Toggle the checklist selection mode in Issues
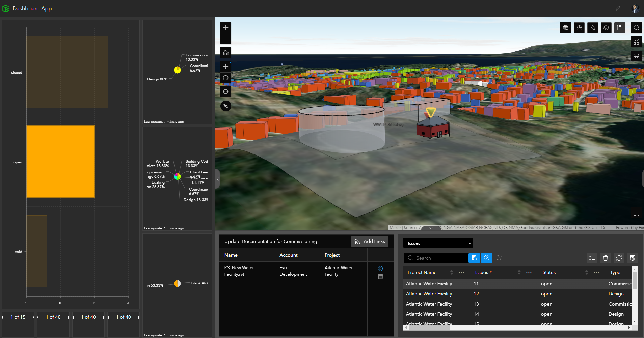 click(x=592, y=258)
